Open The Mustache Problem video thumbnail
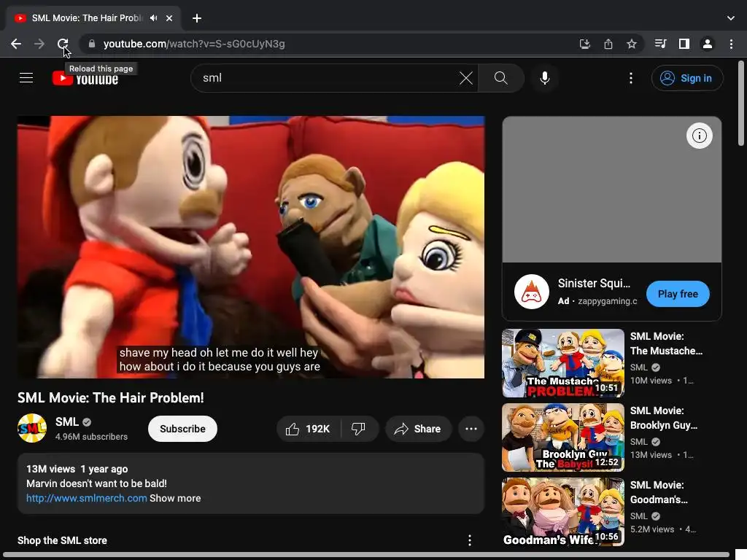This screenshot has width=747, height=560. point(563,363)
